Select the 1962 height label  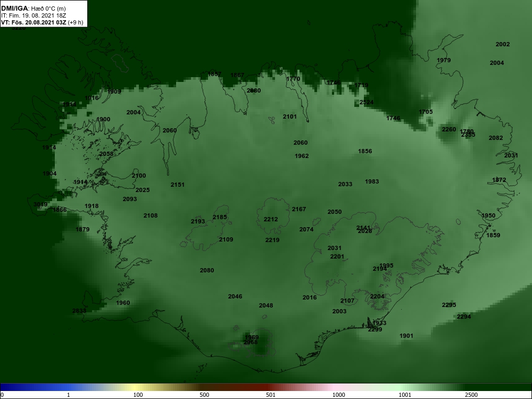(302, 156)
